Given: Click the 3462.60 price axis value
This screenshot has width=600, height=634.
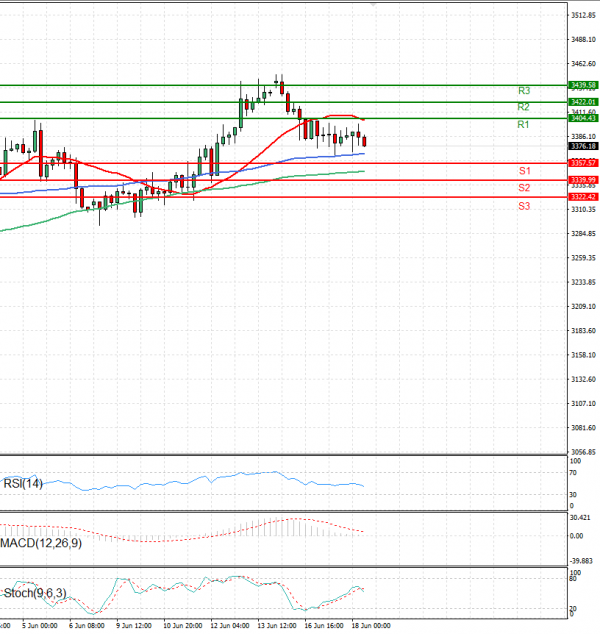Looking at the screenshot, I should tap(583, 64).
